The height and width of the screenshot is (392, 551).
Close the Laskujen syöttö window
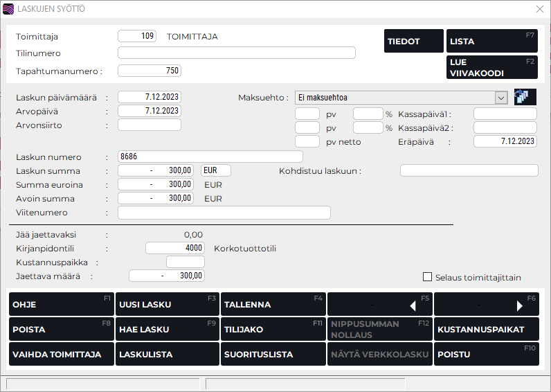540,9
